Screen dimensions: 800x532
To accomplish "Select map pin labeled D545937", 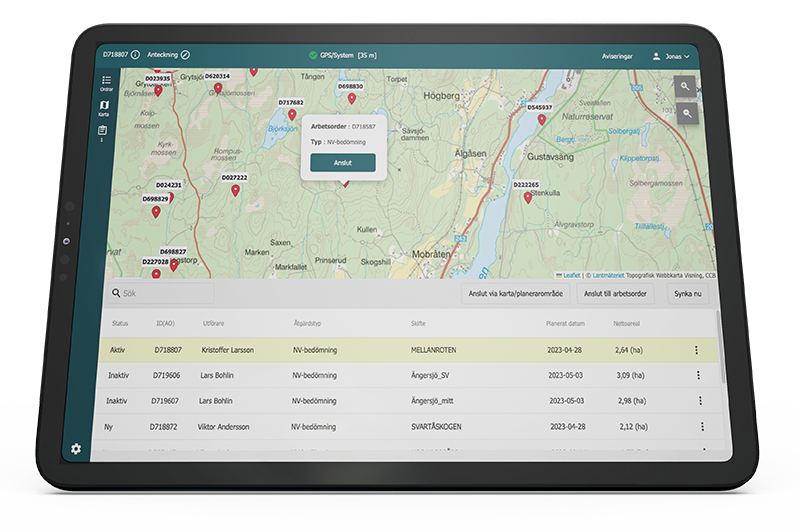I will [541, 119].
